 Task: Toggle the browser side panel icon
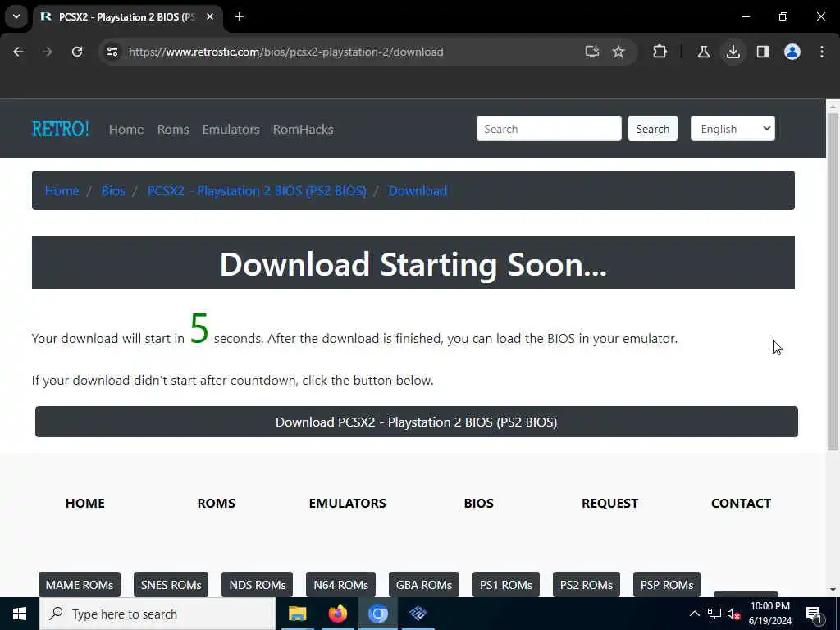pos(763,52)
